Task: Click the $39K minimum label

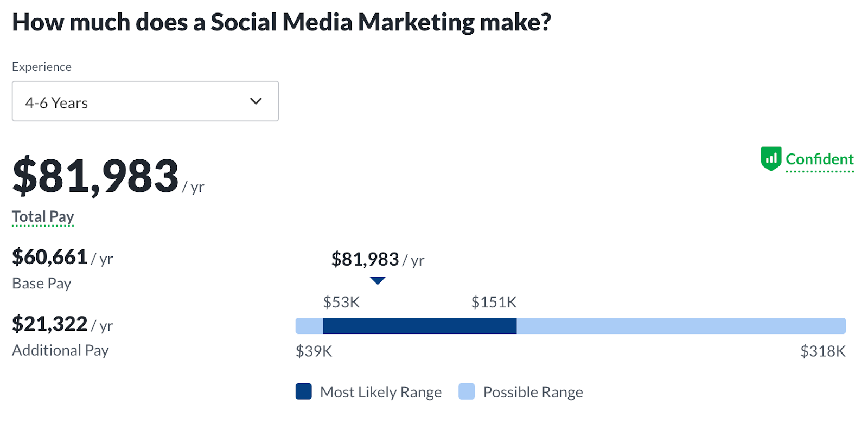Action: pos(314,351)
